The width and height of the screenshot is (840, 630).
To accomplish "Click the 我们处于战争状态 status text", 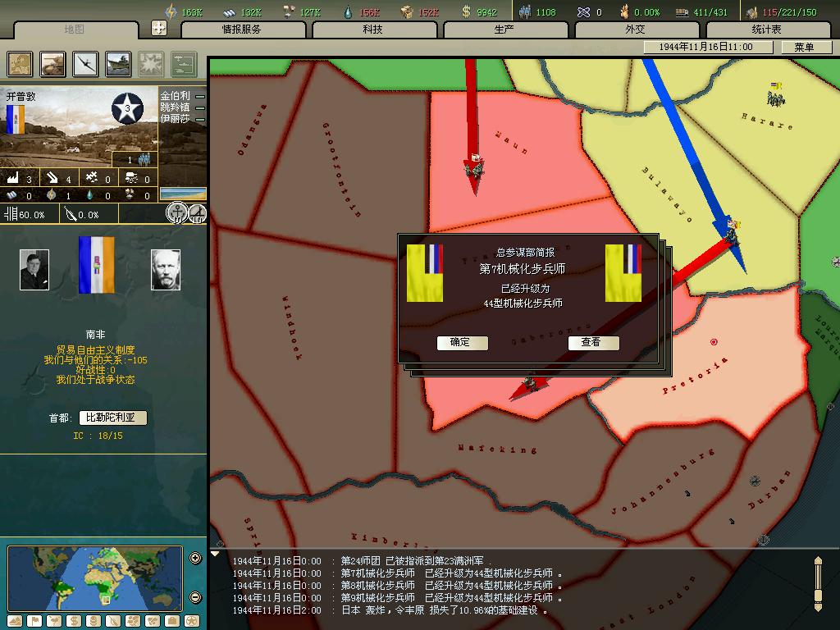I will click(x=96, y=380).
